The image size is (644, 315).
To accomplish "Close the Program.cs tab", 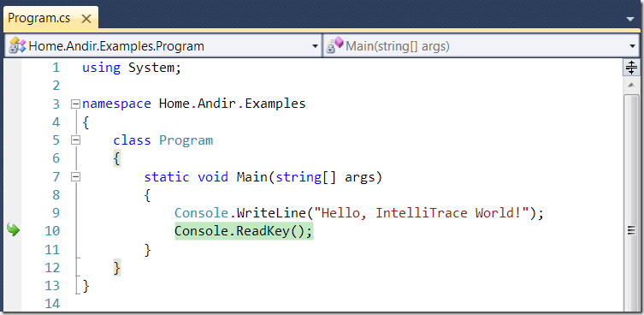I will tap(86, 19).
